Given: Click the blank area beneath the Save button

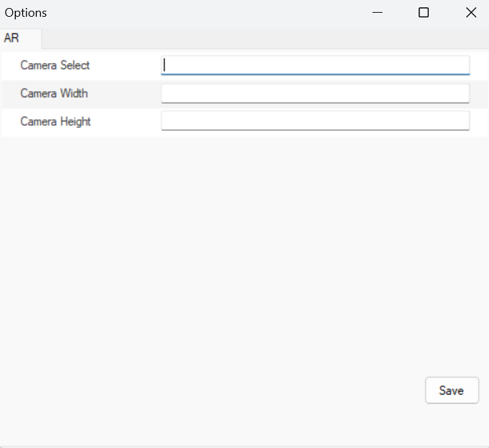Looking at the screenshot, I should point(452,424).
